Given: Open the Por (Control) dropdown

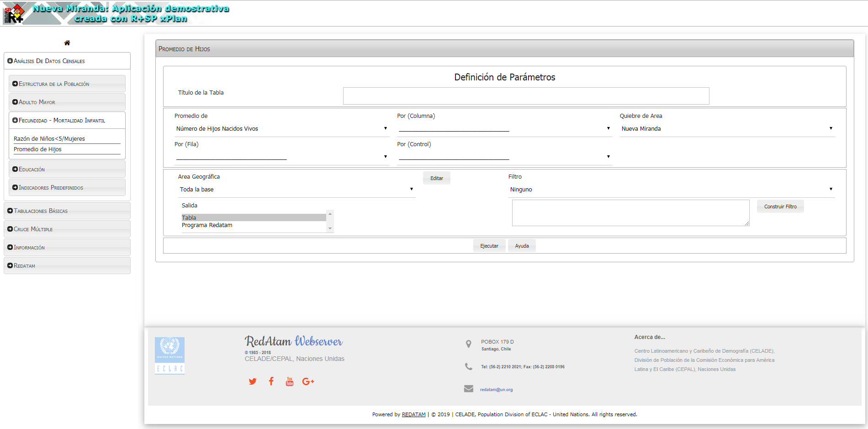Looking at the screenshot, I should [x=504, y=157].
